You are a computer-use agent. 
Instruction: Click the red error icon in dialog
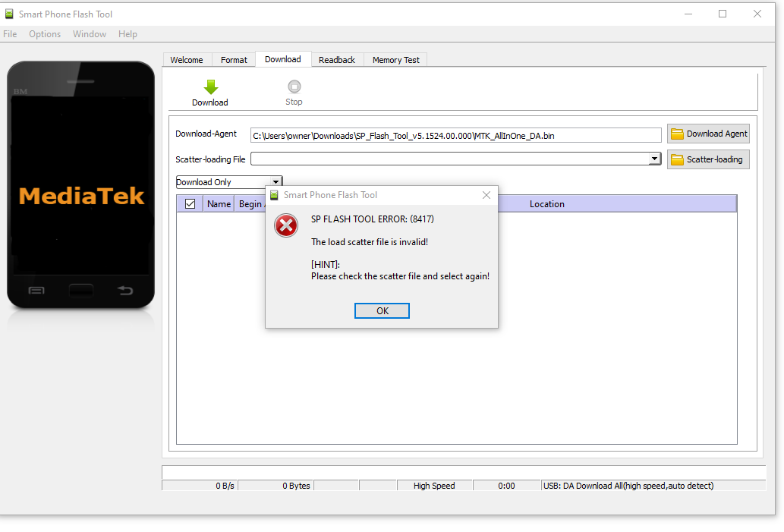coord(286,225)
